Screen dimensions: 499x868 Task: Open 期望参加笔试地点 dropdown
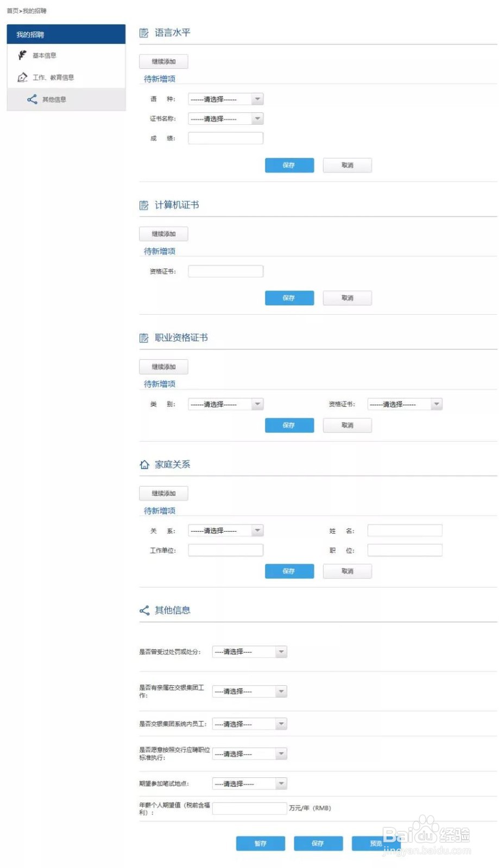[250, 784]
